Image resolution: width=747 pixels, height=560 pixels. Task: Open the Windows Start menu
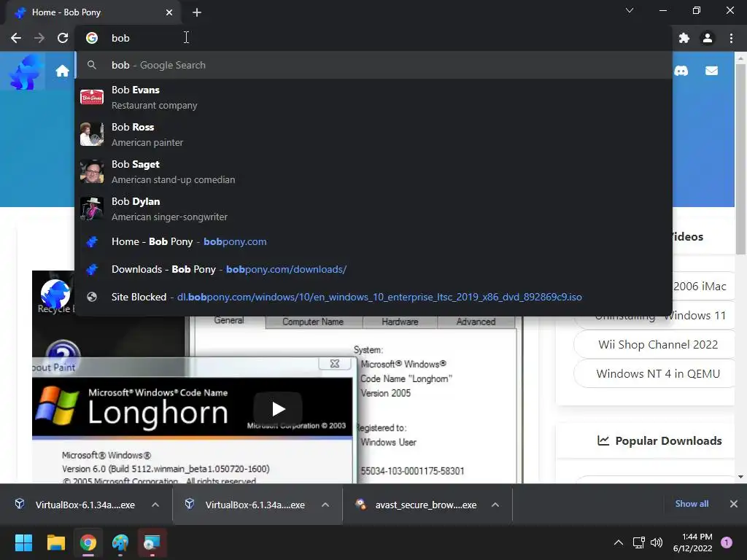23,542
